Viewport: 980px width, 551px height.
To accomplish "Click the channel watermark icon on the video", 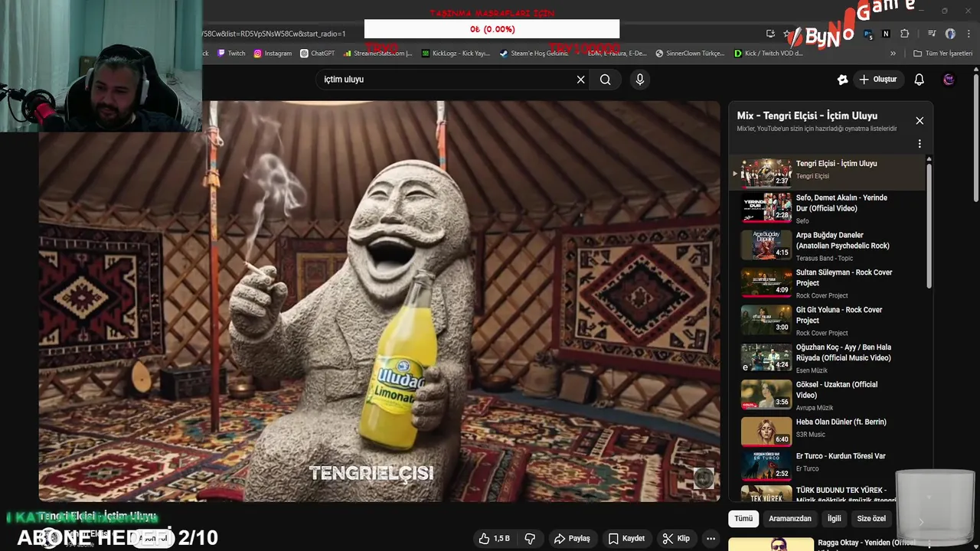I will pos(704,478).
